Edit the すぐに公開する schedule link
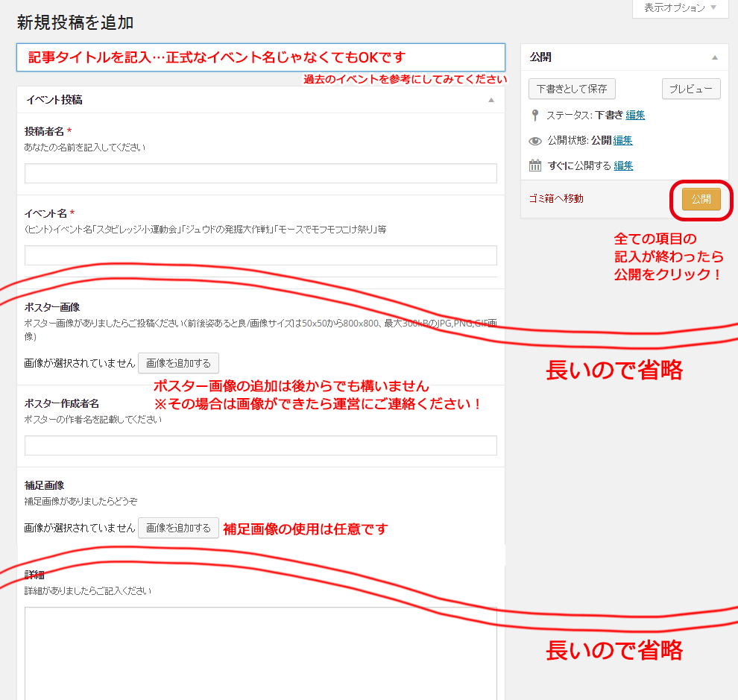The image size is (738, 700). 623,165
